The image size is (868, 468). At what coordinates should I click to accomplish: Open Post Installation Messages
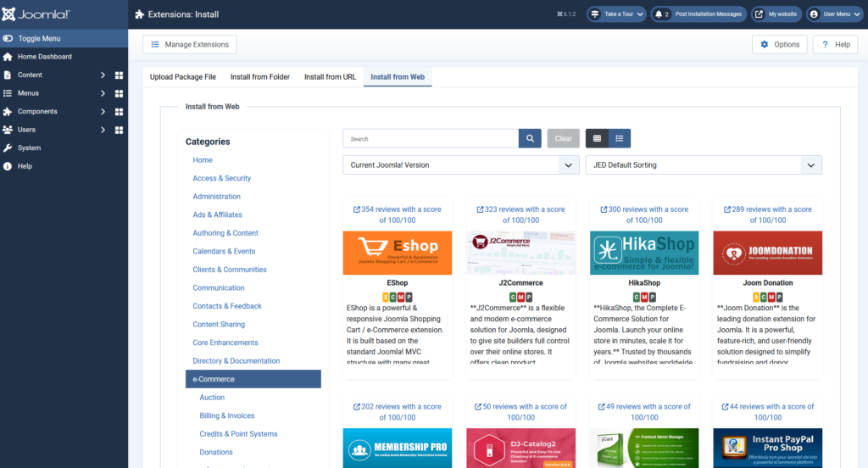[x=698, y=14]
